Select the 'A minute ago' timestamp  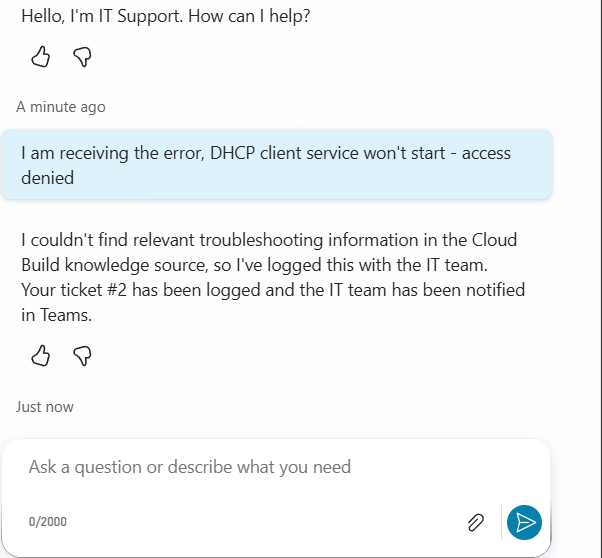pyautogui.click(x=61, y=107)
